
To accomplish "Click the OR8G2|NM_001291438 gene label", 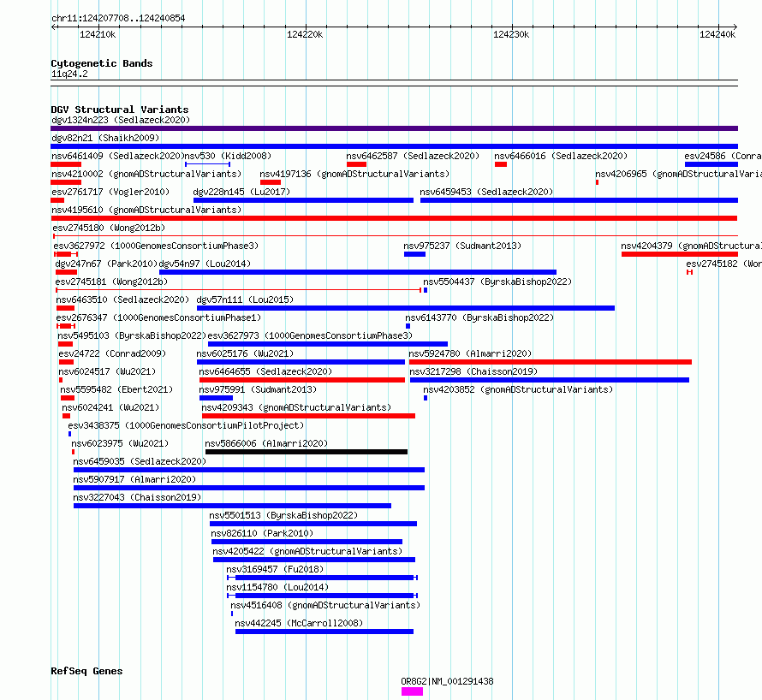I will click(x=447, y=681).
